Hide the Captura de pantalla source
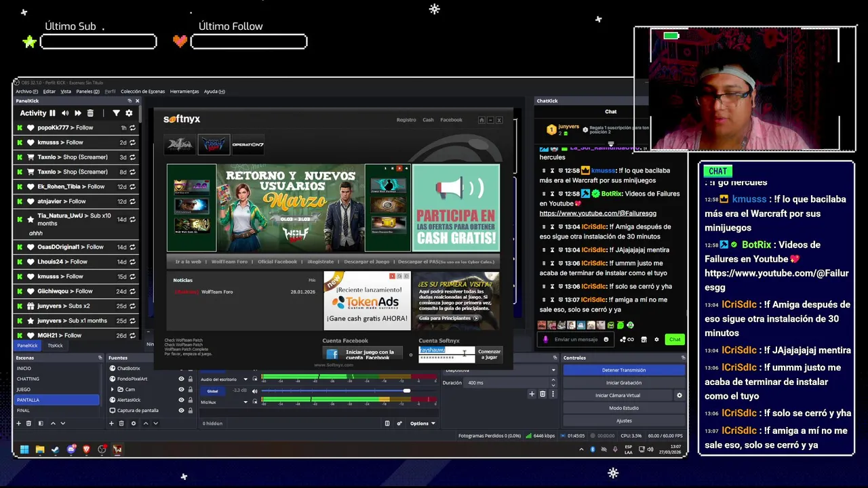The image size is (868, 488). coord(181,411)
